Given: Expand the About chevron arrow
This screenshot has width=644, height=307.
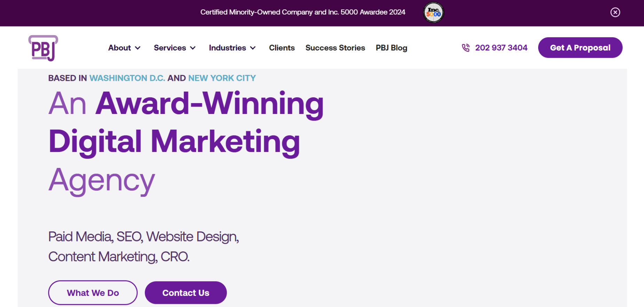Looking at the screenshot, I should tap(138, 48).
